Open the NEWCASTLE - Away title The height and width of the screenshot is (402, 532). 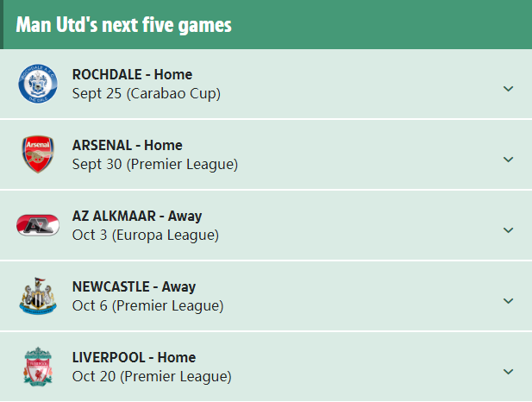click(134, 286)
